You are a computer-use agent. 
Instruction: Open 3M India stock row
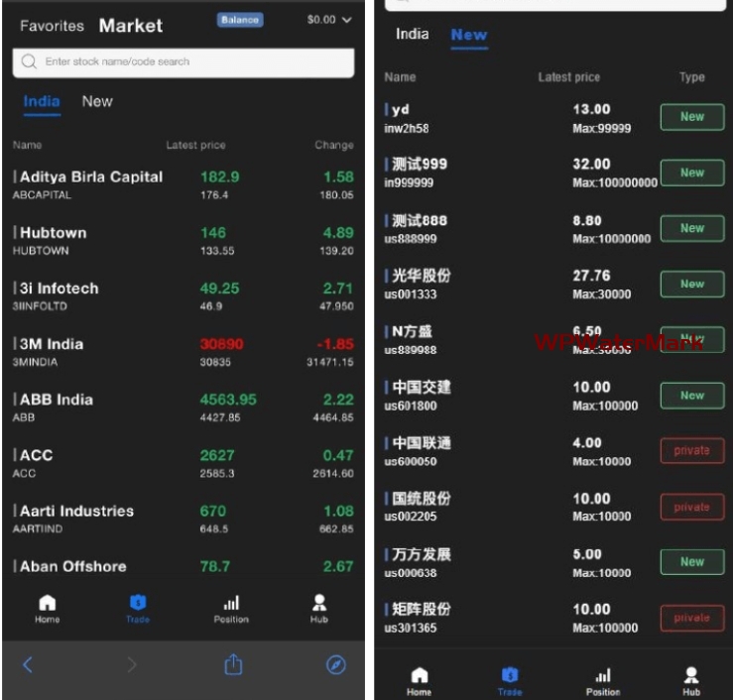pos(183,352)
